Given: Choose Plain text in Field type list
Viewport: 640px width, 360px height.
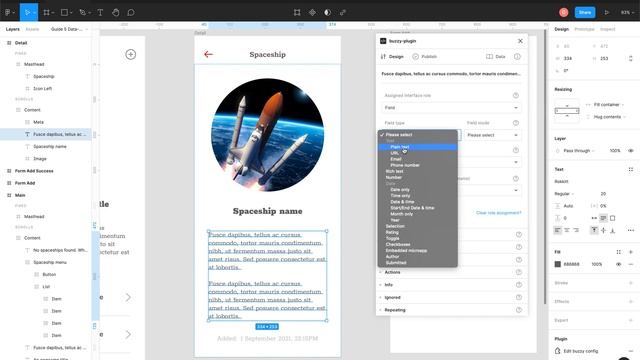Looking at the screenshot, I should coord(418,147).
